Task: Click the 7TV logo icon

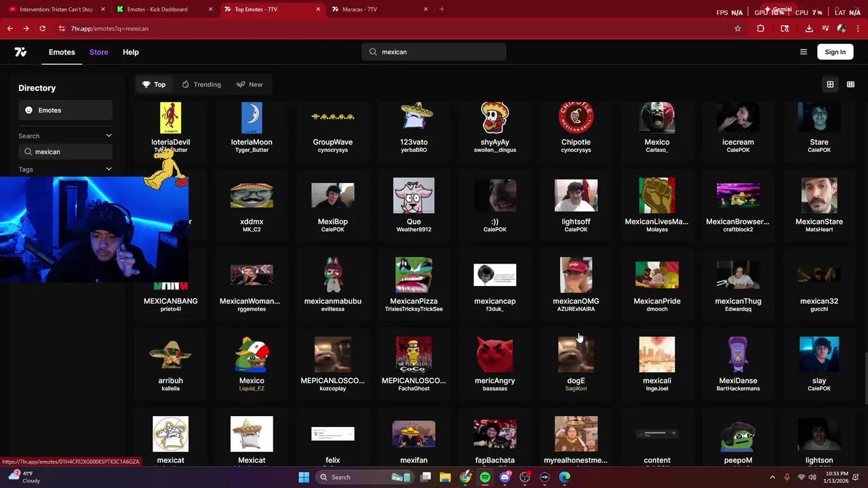Action: pyautogui.click(x=20, y=52)
